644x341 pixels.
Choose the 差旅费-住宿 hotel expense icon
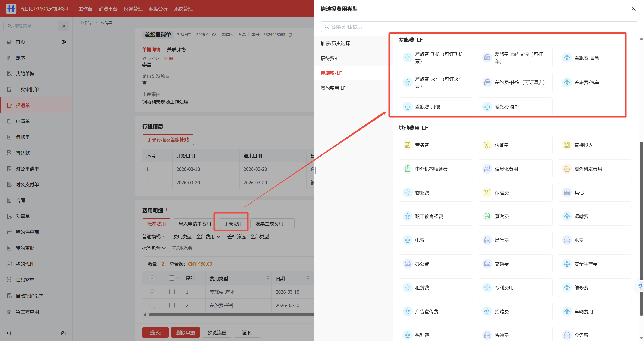point(487,83)
